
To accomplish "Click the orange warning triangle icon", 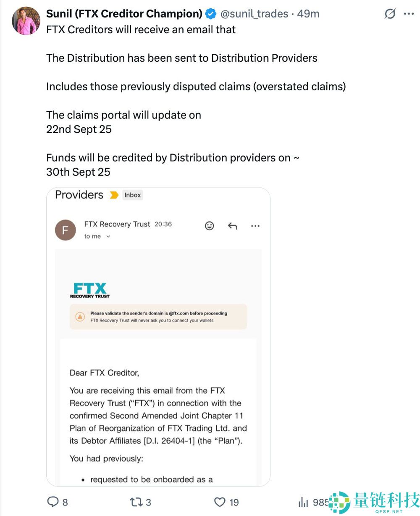I will [80, 316].
